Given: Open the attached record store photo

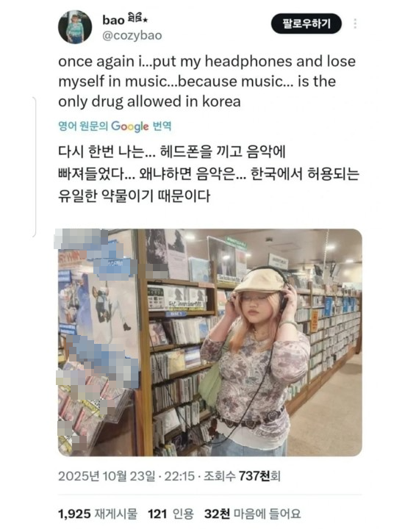Looking at the screenshot, I should (209, 342).
